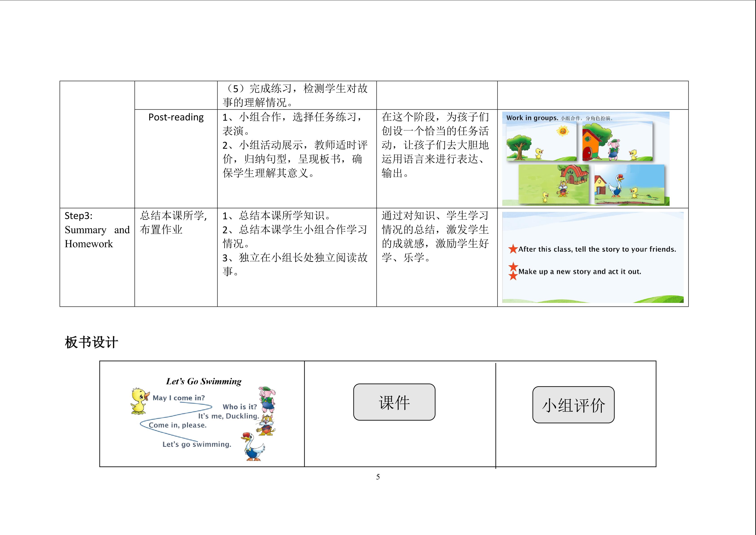Select the 板书设计 heading
Screen dimensions: 756x535
coord(91,342)
